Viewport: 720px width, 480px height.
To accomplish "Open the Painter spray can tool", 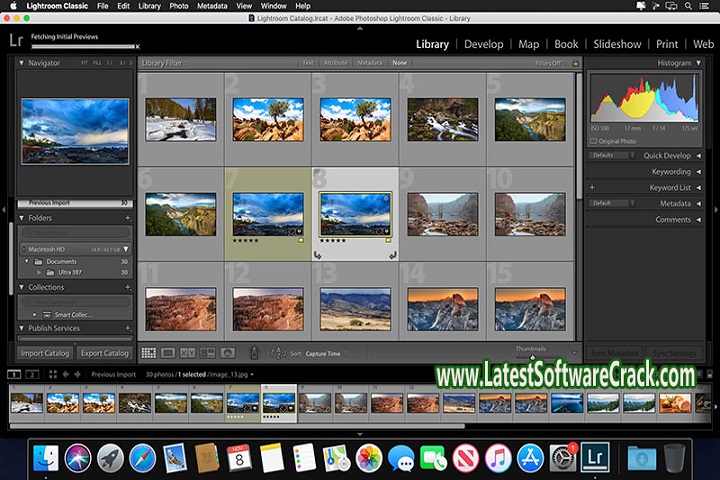I will click(x=253, y=353).
